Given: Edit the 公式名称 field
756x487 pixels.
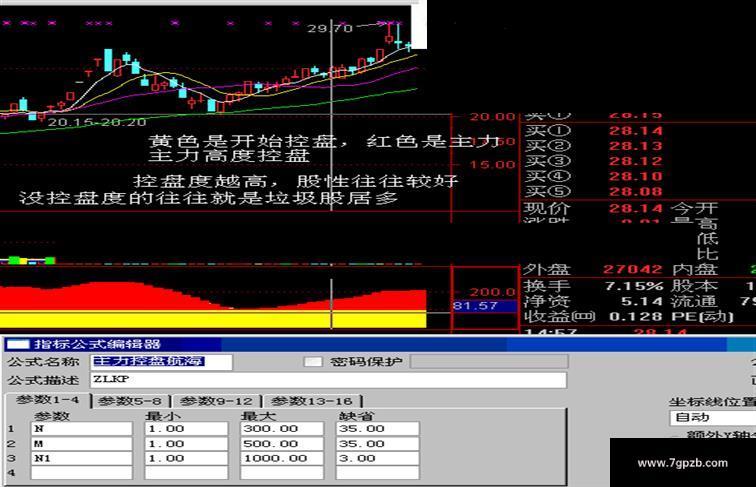Looking at the screenshot, I should [x=162, y=362].
